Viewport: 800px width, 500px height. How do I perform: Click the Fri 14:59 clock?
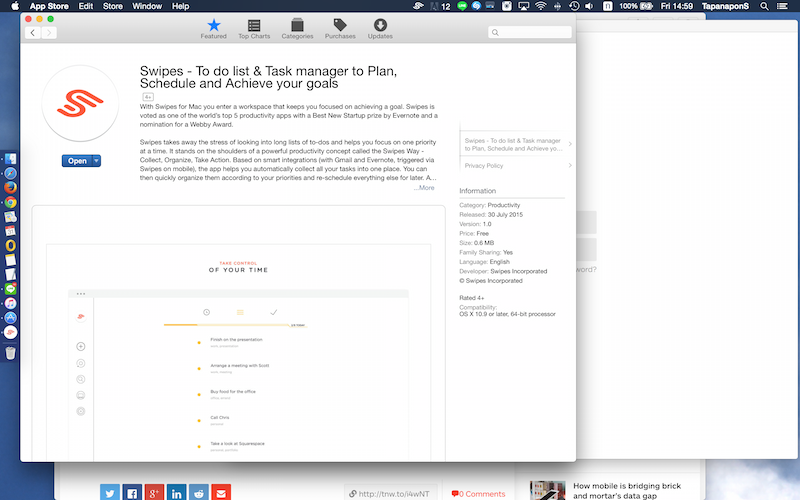(x=677, y=6)
